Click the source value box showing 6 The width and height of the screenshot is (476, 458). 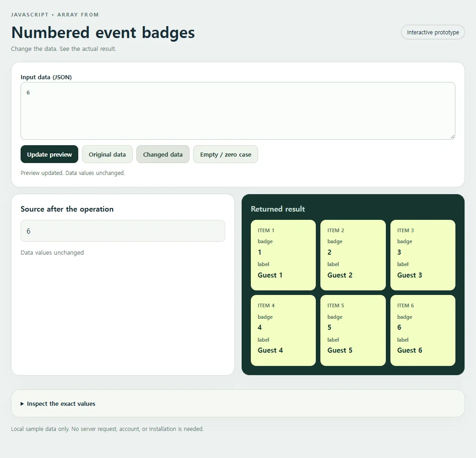point(123,231)
